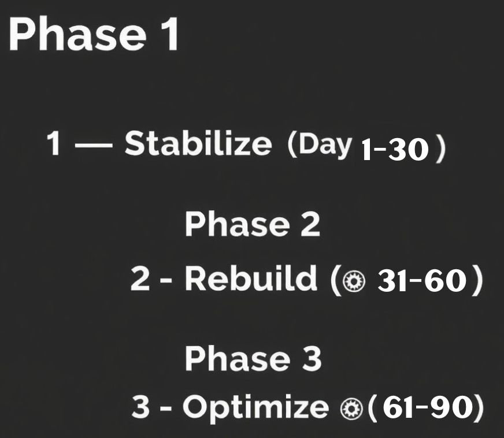Click the opening parenthesis after Rebuild

click(x=336, y=281)
